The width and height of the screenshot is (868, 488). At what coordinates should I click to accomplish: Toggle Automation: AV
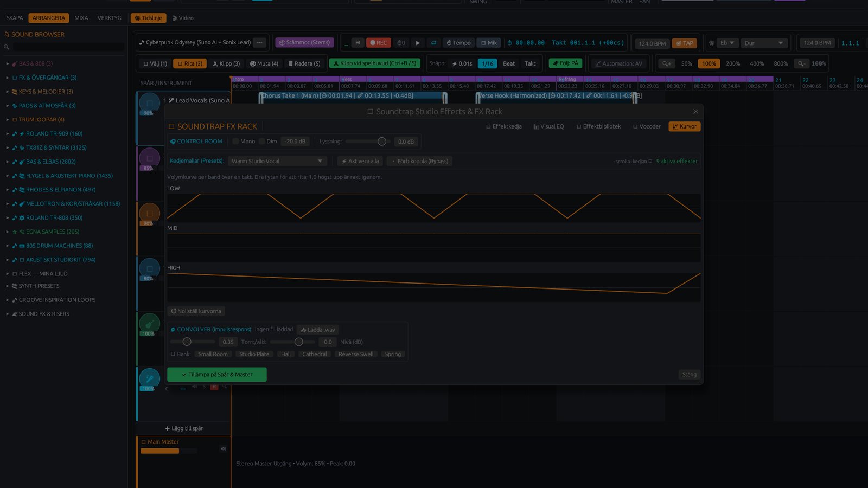coord(618,63)
